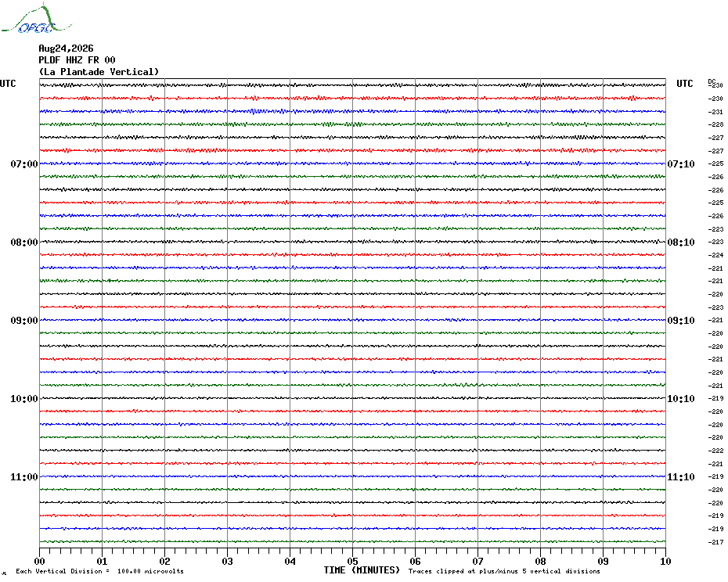Click minute tick label 01
The image size is (728, 582).
(x=102, y=561)
